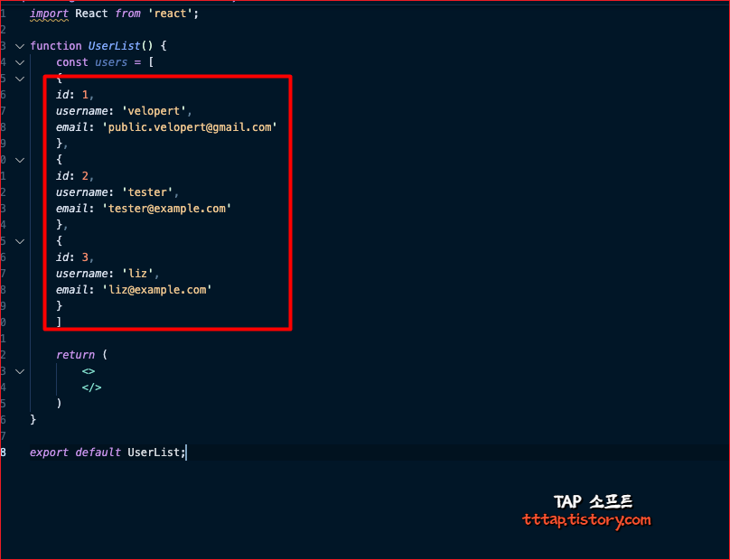Click the 'liz@example.com' email string

point(157,290)
